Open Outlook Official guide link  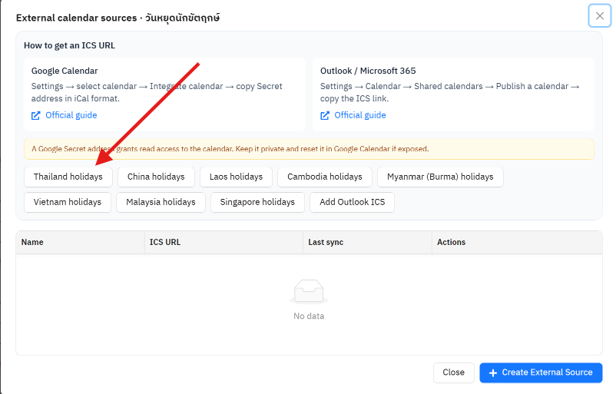click(360, 115)
